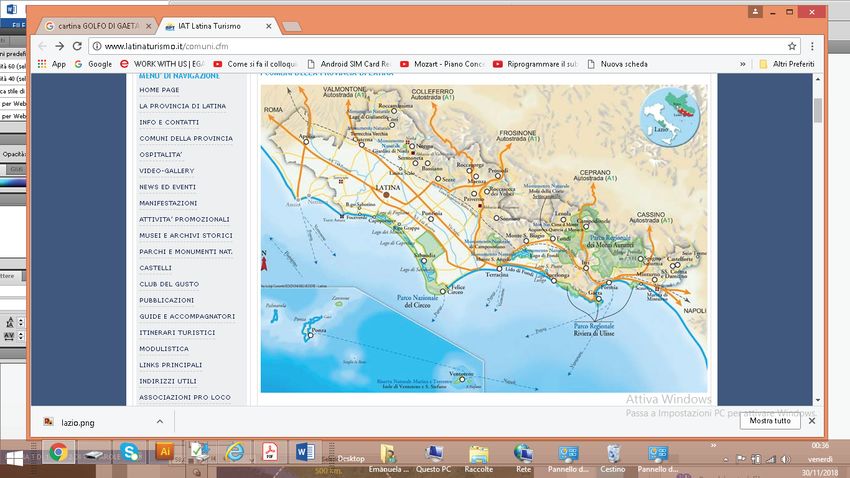Open Adobe Illustrator from the taskbar
Screen dimensions: 850x478
click(165, 451)
